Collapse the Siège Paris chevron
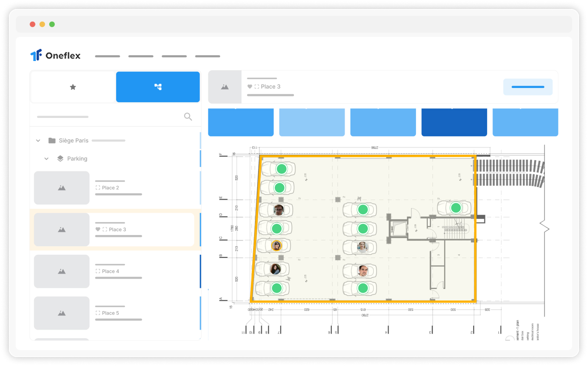 (x=38, y=140)
